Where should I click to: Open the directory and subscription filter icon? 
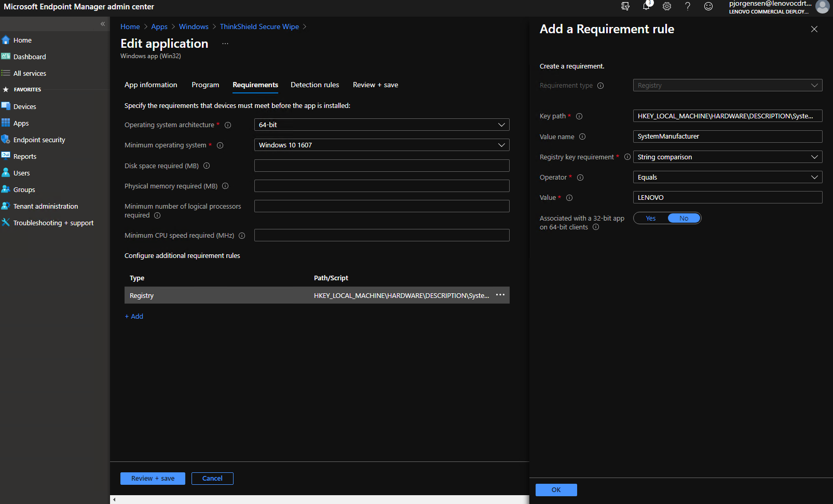click(x=625, y=6)
